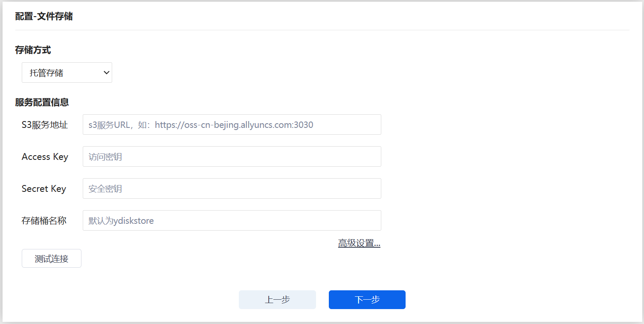Viewport: 644px width, 324px height.
Task: Open the 存储方式 dropdown showing 托管存储
Action: coord(67,72)
